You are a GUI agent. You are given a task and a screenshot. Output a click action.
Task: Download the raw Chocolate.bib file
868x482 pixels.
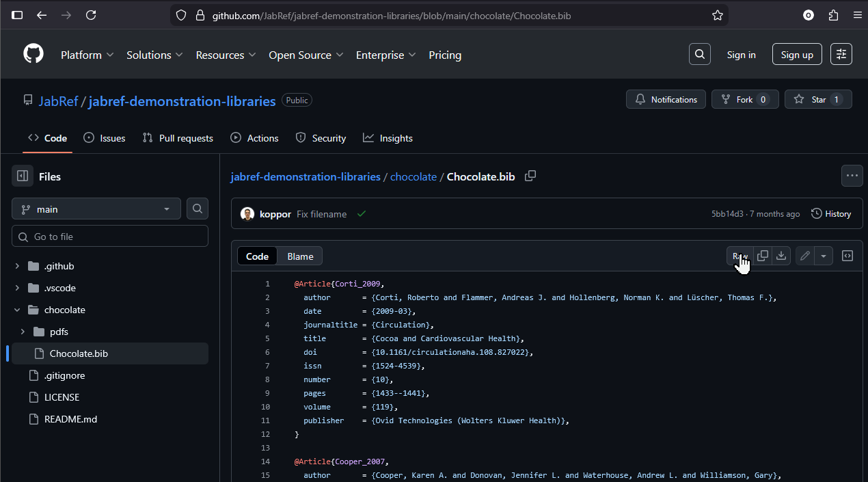click(781, 256)
